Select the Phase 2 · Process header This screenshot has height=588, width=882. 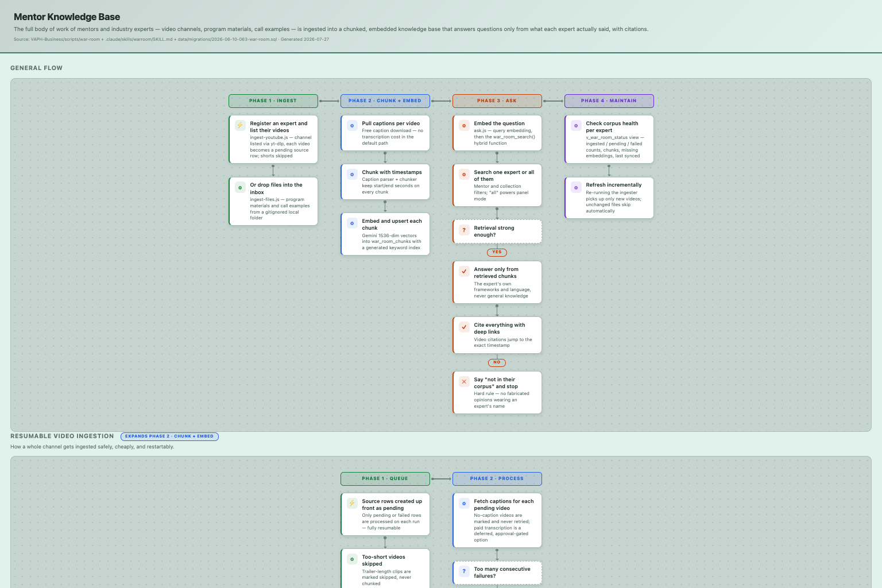point(497,479)
